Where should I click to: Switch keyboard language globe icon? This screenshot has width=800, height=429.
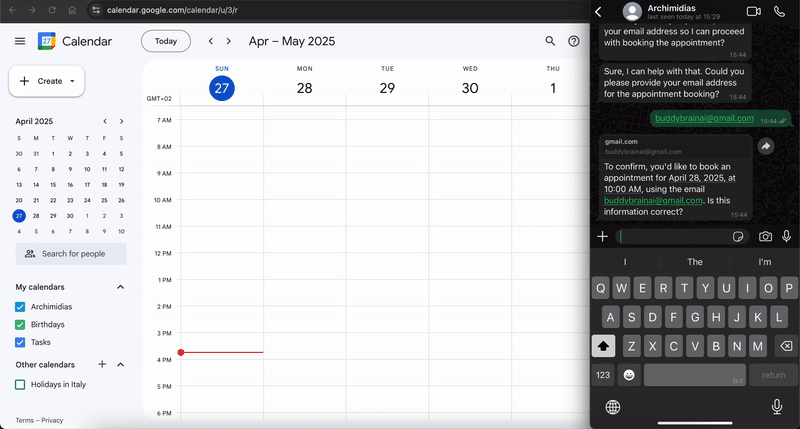click(613, 407)
